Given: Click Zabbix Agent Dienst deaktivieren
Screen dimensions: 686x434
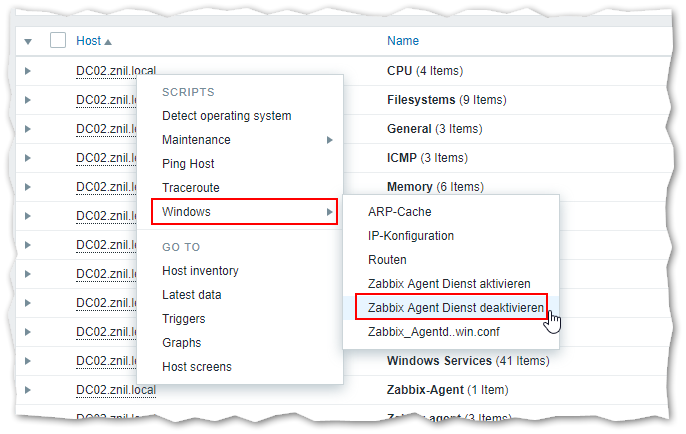Looking at the screenshot, I should [x=455, y=308].
